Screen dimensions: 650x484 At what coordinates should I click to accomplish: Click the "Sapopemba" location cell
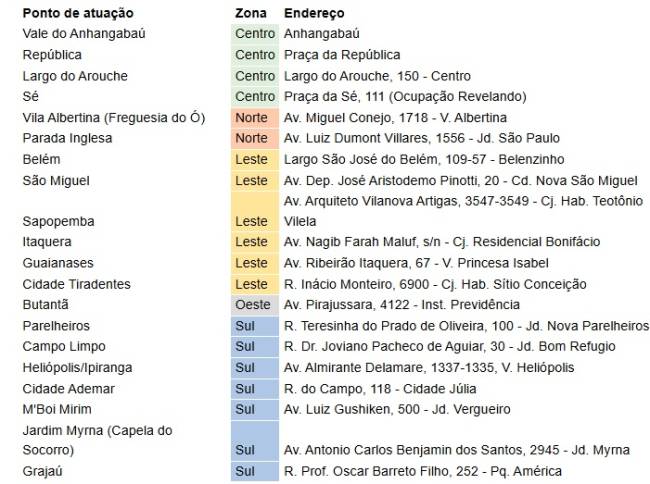click(x=56, y=221)
